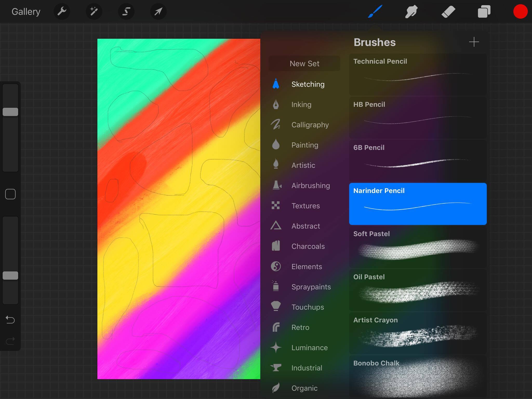Choose the Industrial brush set
Image resolution: width=532 pixels, height=399 pixels.
[304, 368]
